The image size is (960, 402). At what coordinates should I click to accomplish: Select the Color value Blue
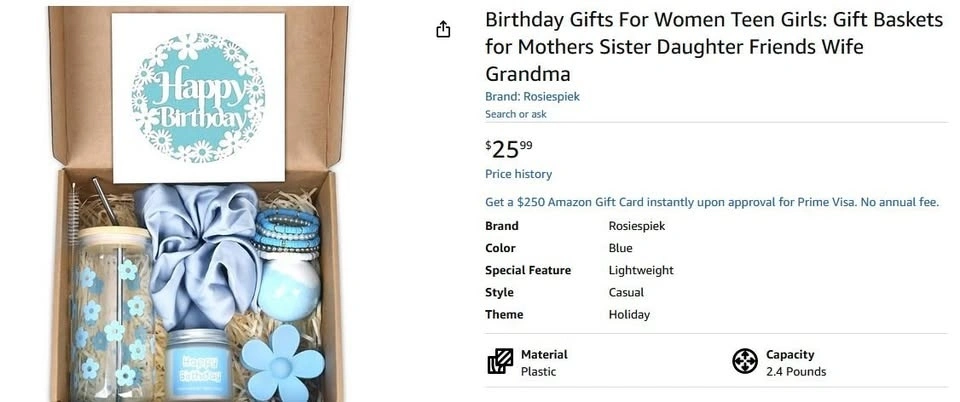coord(620,248)
